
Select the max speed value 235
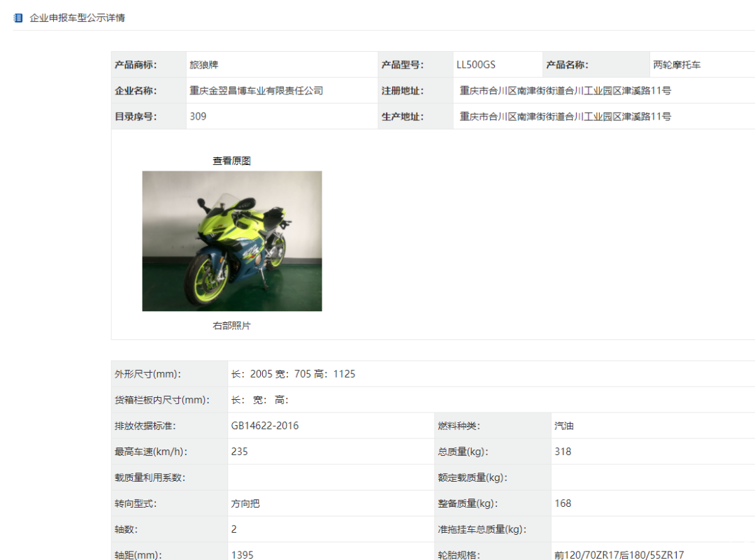point(239,452)
